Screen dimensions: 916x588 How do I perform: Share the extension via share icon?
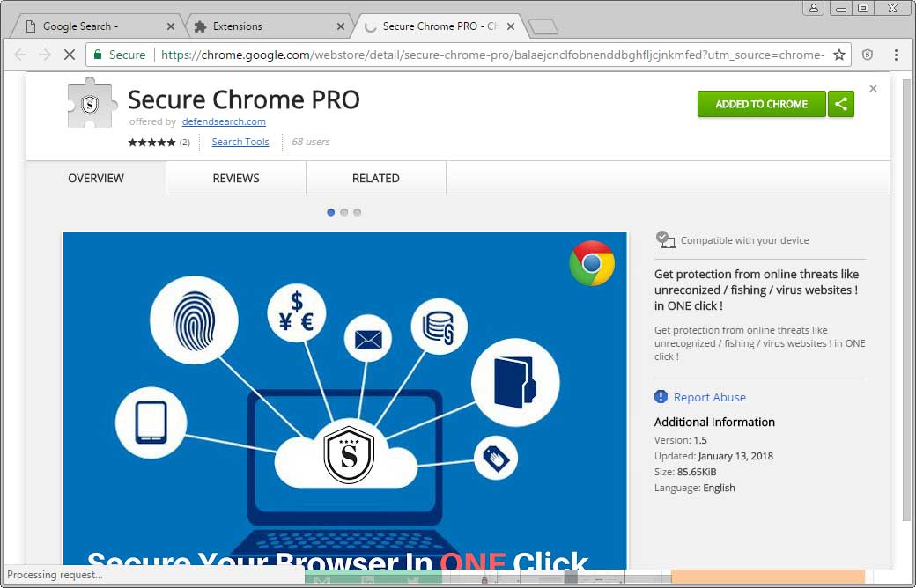[841, 104]
